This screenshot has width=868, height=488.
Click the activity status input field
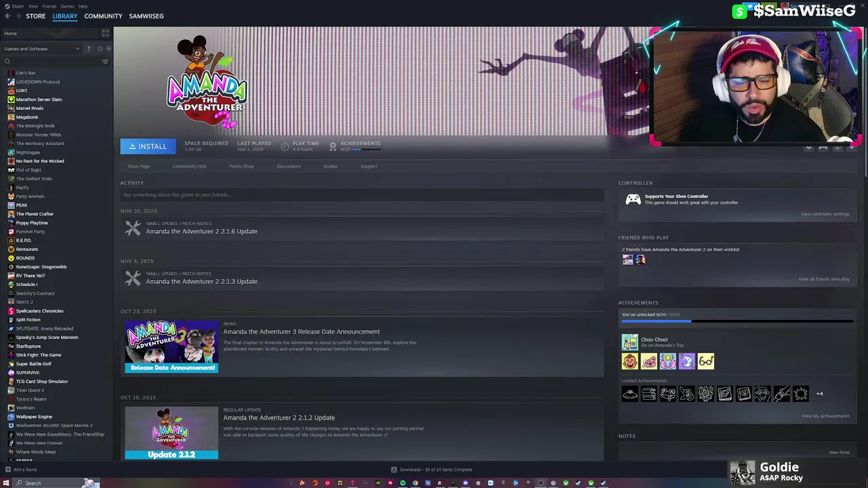click(x=362, y=195)
